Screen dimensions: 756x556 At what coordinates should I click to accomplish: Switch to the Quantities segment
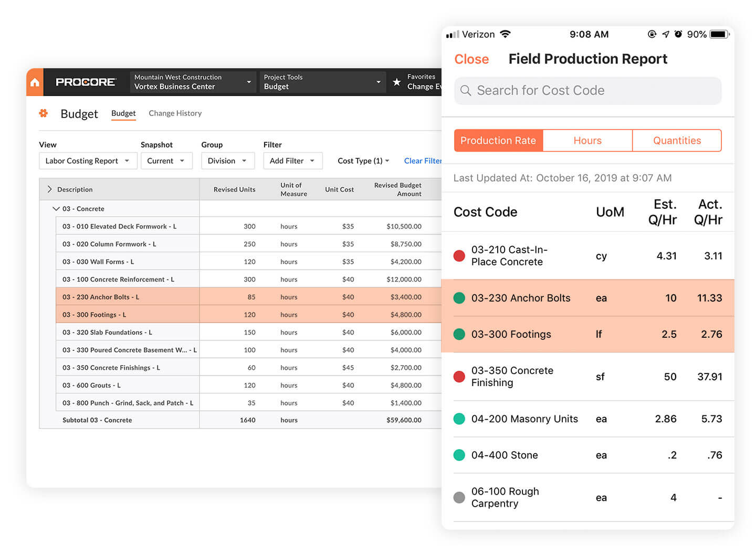tap(677, 141)
